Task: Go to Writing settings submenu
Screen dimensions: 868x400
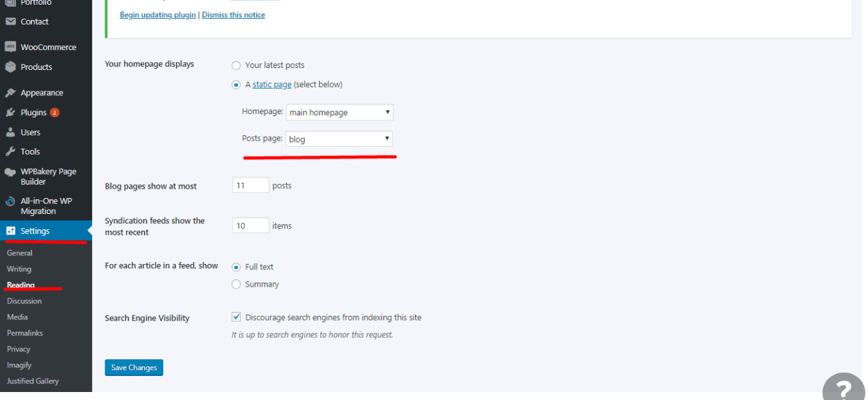Action: (19, 269)
